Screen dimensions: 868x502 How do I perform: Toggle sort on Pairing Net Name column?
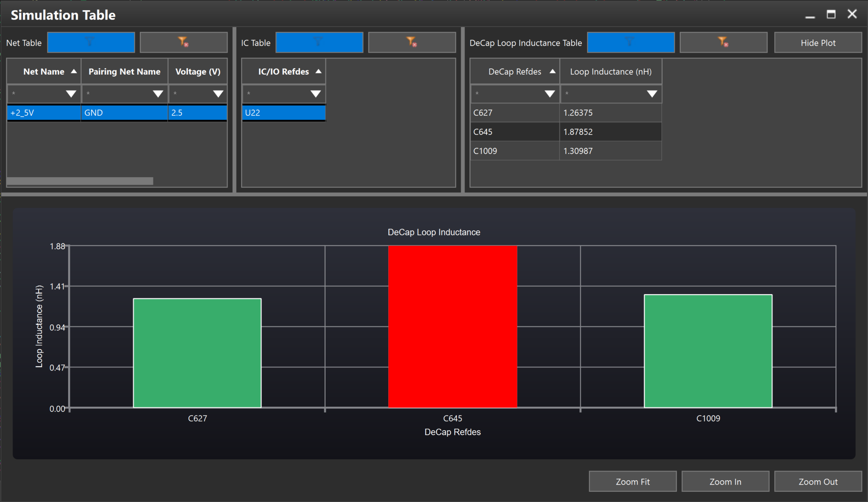(124, 71)
